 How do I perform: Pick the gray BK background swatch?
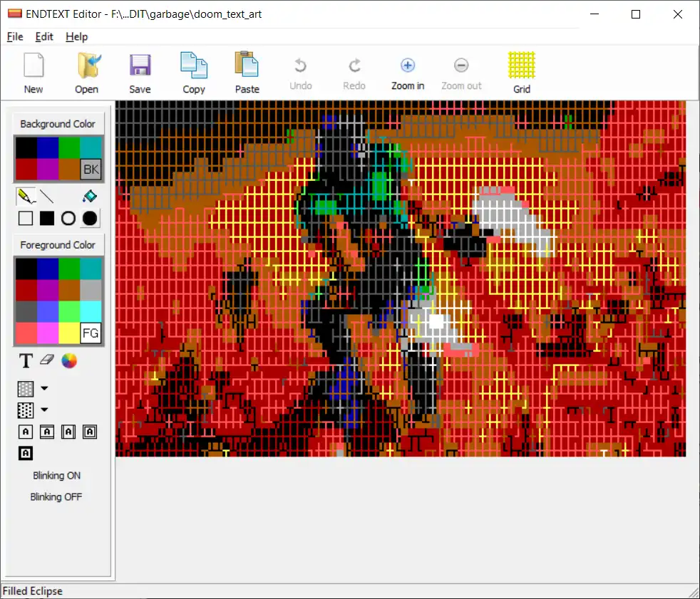pyautogui.click(x=91, y=169)
